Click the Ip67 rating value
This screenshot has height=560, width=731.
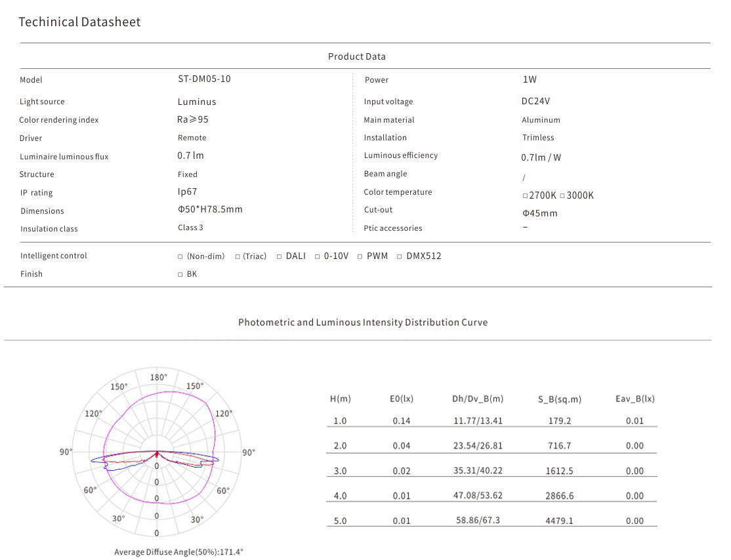(x=187, y=192)
